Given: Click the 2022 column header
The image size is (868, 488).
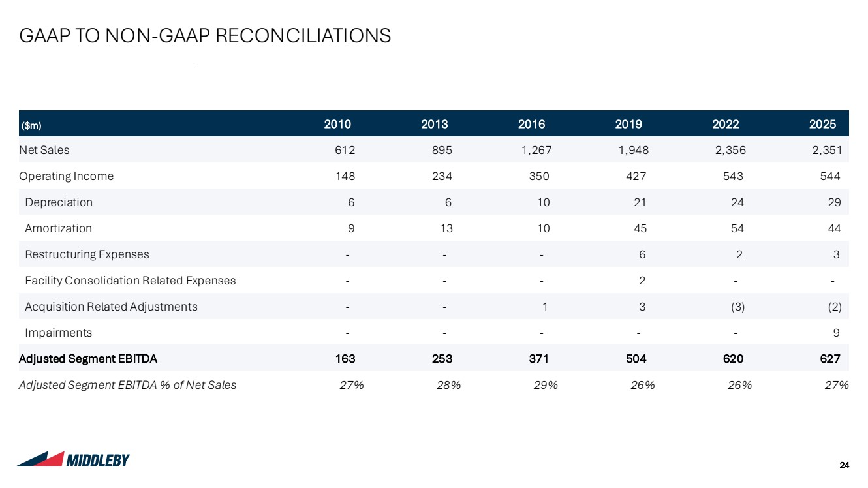Looking at the screenshot, I should pyautogui.click(x=725, y=124).
